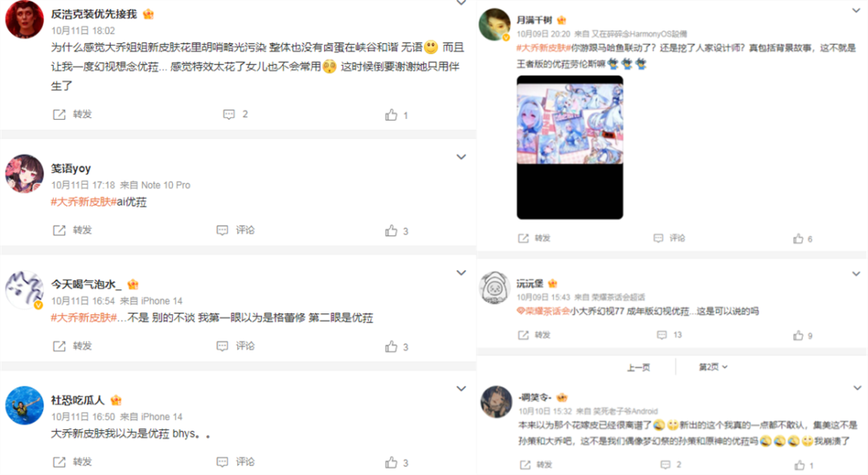Like the post by 沅沅堡
Screen dimensions: 868x475
click(x=802, y=335)
